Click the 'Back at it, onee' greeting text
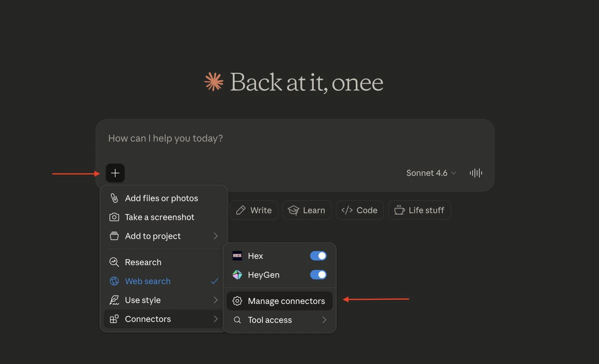 [x=306, y=82]
